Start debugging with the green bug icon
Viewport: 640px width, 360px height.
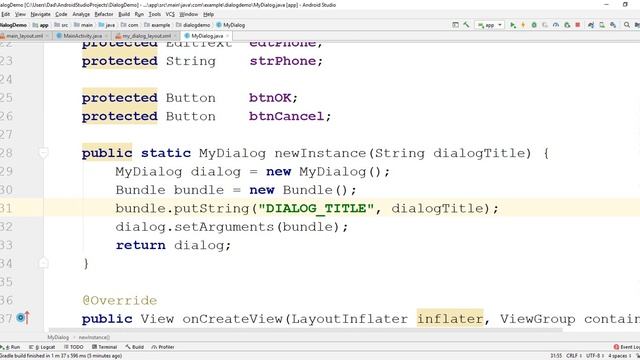tap(534, 25)
